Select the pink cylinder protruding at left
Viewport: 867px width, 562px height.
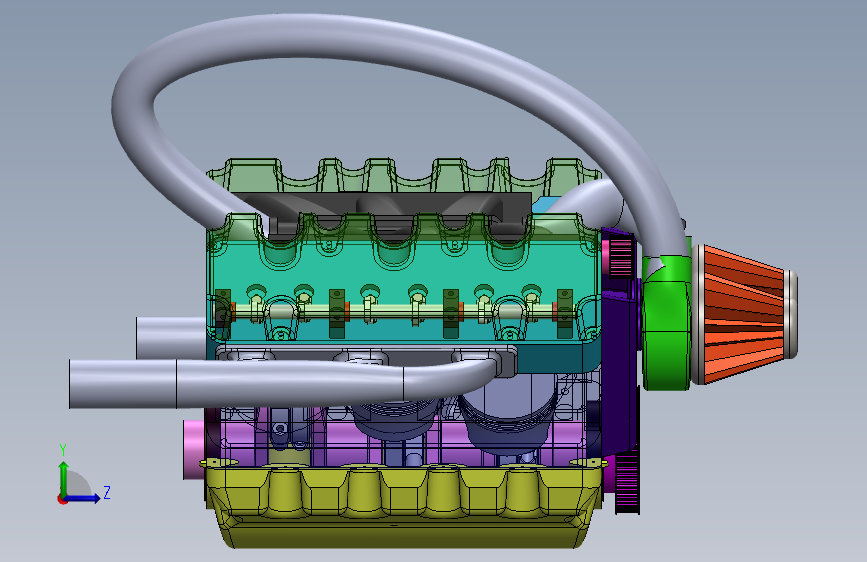pos(194,449)
